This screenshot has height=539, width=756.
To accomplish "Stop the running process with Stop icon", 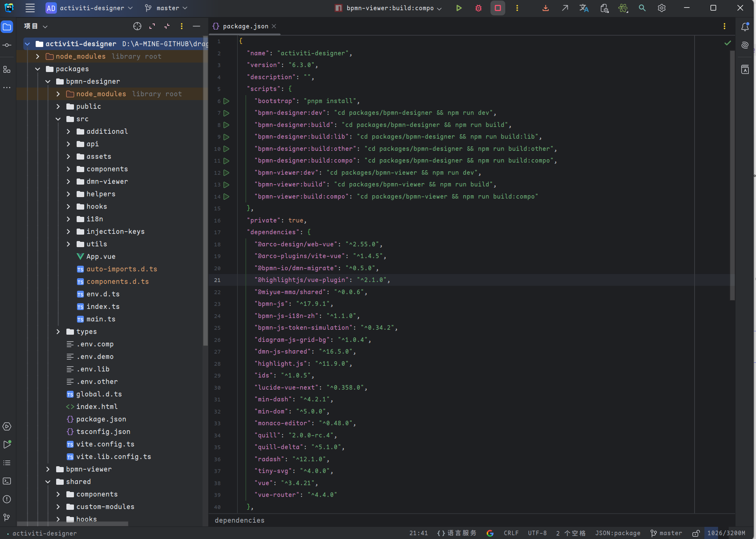I will [498, 8].
